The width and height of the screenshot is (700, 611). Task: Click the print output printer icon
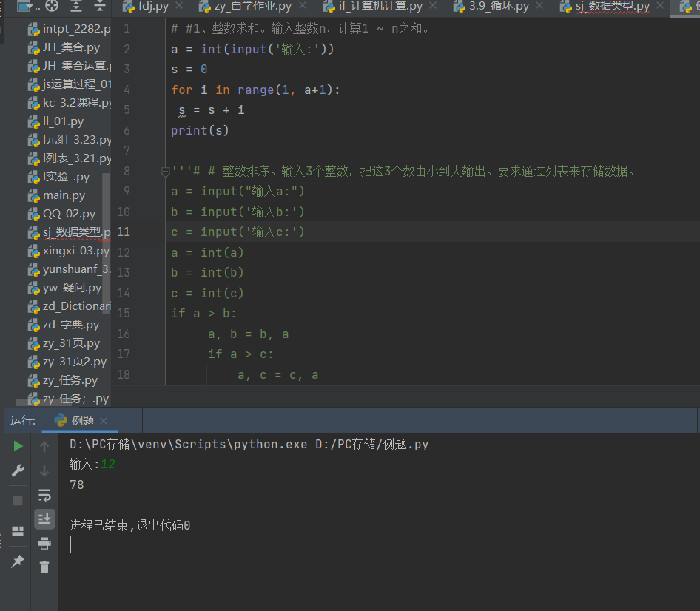click(x=44, y=544)
